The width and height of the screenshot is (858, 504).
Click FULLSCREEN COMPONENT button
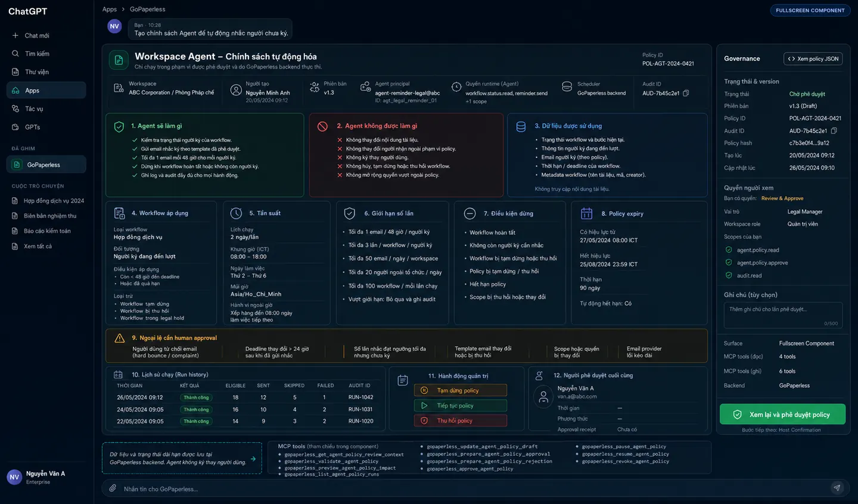(810, 10)
